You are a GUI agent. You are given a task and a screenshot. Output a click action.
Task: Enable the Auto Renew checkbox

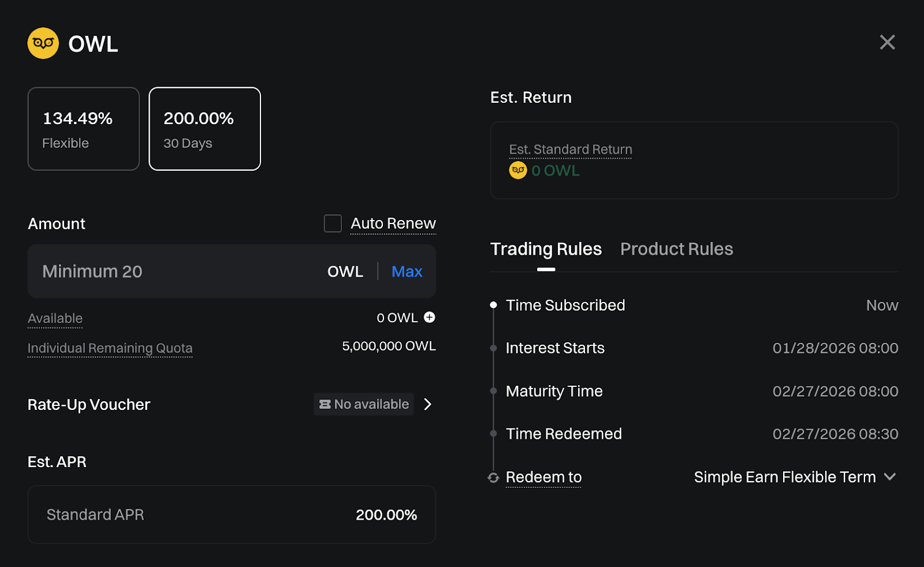point(333,223)
